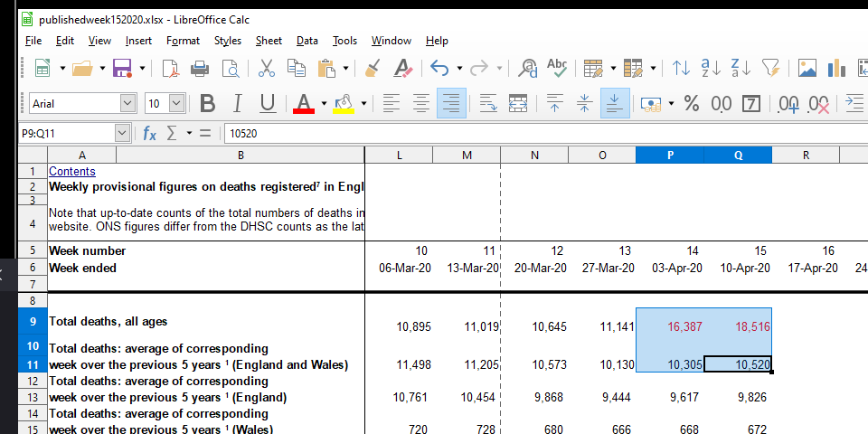Export directly as PDF icon
Image resolution: width=868 pixels, height=434 pixels.
[171, 68]
